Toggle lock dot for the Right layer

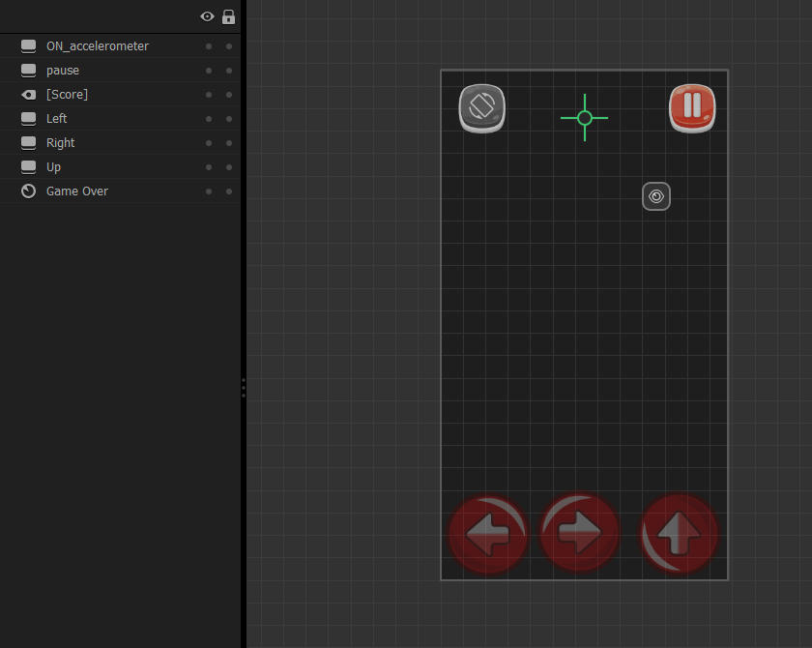pos(229,143)
